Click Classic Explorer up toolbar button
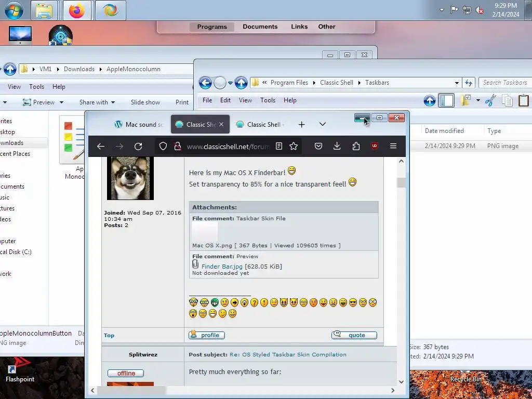This screenshot has height=399, width=532. pos(430,100)
